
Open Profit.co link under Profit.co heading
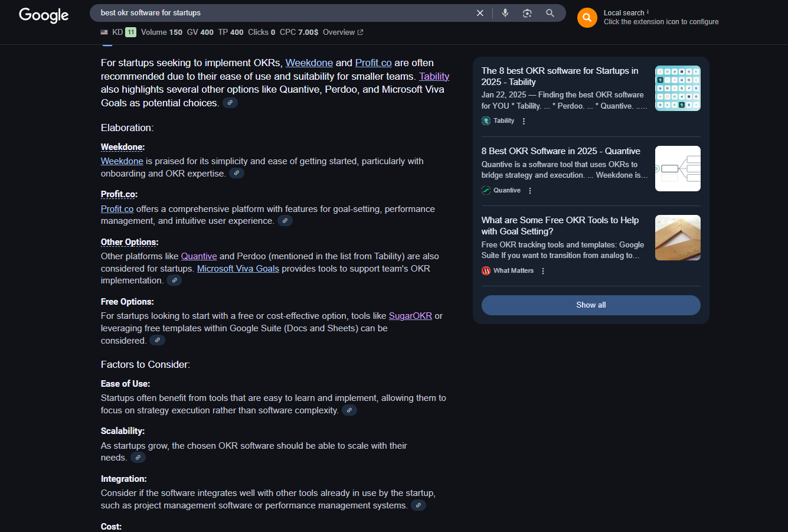(x=117, y=209)
